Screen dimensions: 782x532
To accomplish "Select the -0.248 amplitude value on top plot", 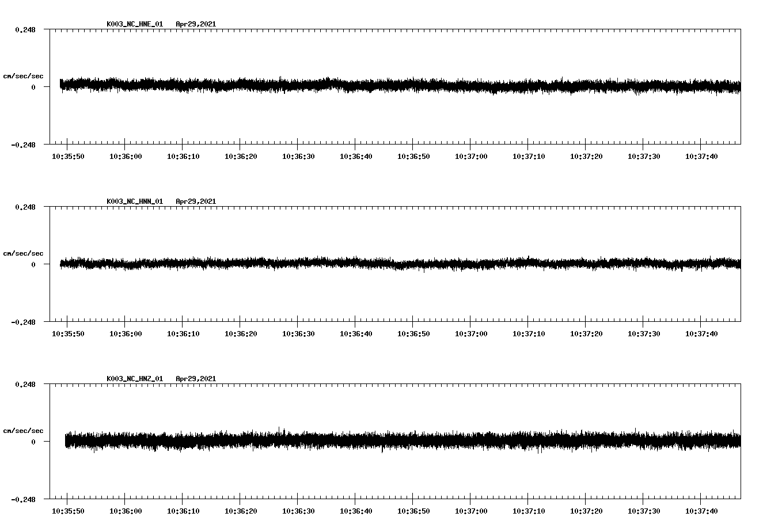I will click(24, 145).
